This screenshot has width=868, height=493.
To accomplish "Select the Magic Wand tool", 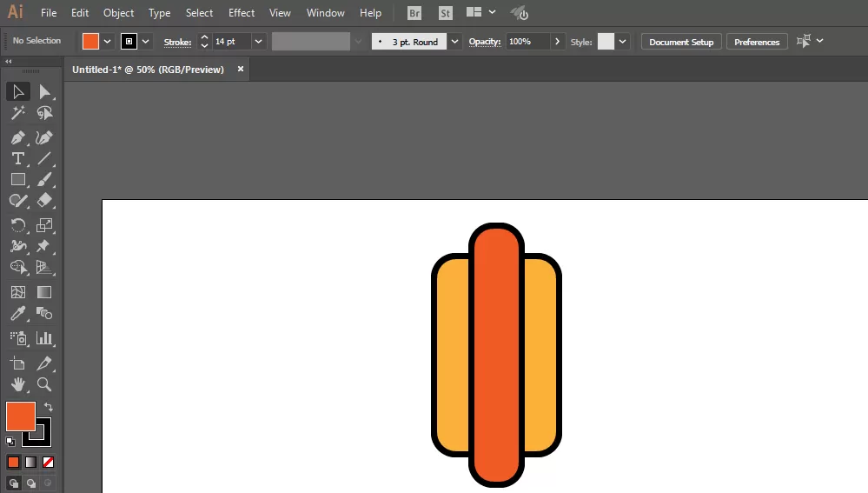I will (x=17, y=113).
